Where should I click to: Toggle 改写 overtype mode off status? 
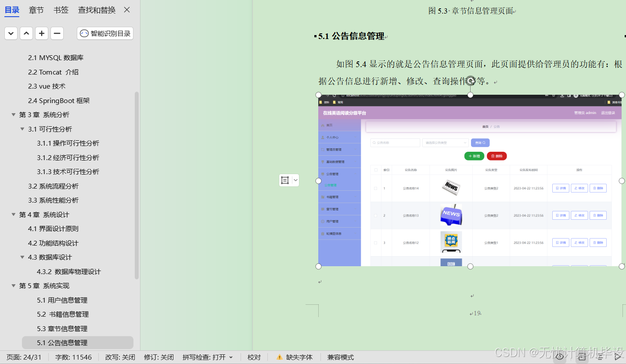pyautogui.click(x=119, y=357)
